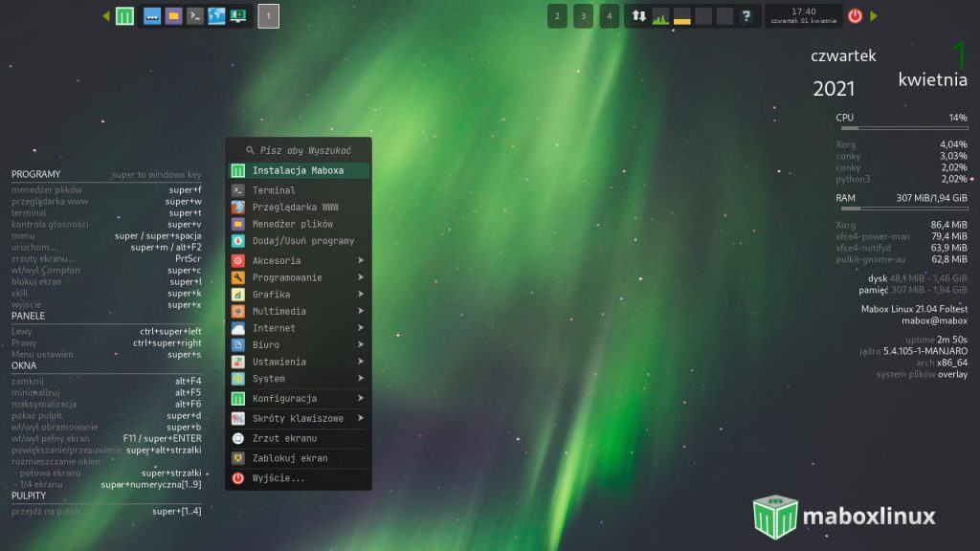Click the web browser globe icon
This screenshot has width=980, height=551.
[215, 16]
